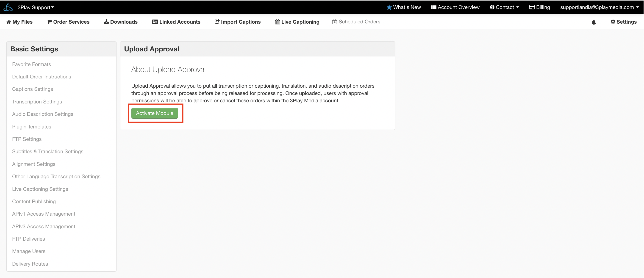Click the Downloads arrow icon
The width and height of the screenshot is (644, 278).
point(106,22)
